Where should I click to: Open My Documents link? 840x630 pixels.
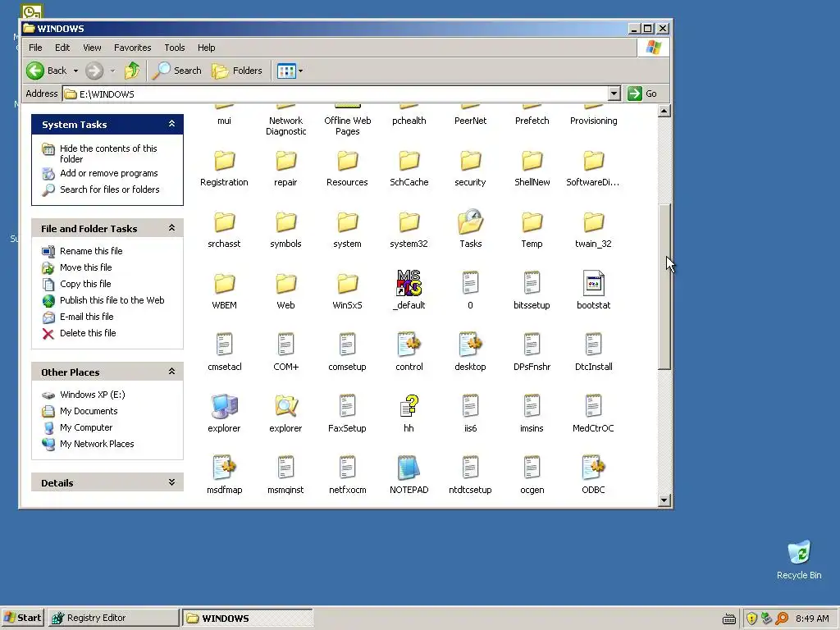89,411
